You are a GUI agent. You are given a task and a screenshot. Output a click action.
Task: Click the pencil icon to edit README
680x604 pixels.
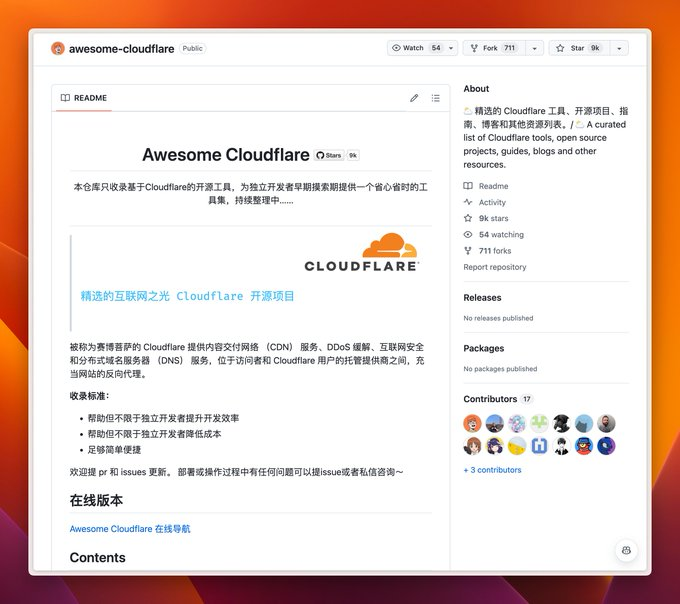pyautogui.click(x=414, y=98)
